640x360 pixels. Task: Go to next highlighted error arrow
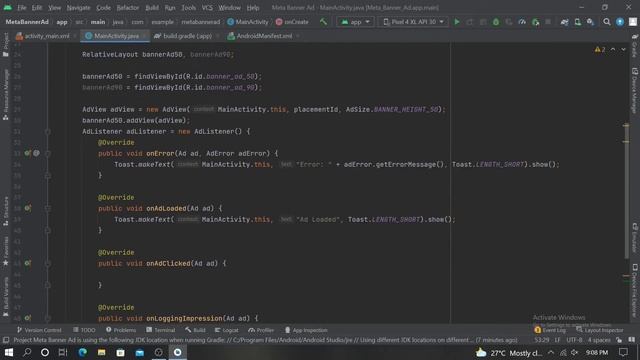[623, 49]
